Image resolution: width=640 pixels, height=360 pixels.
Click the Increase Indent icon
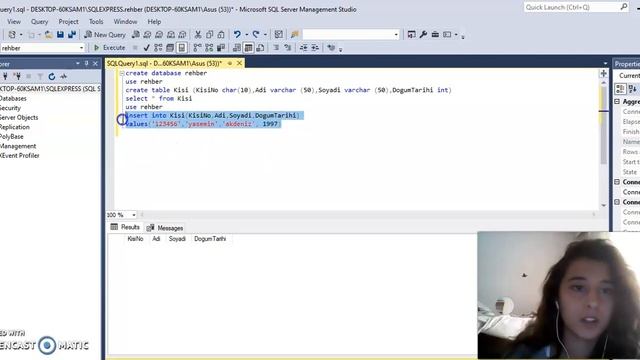click(x=315, y=48)
